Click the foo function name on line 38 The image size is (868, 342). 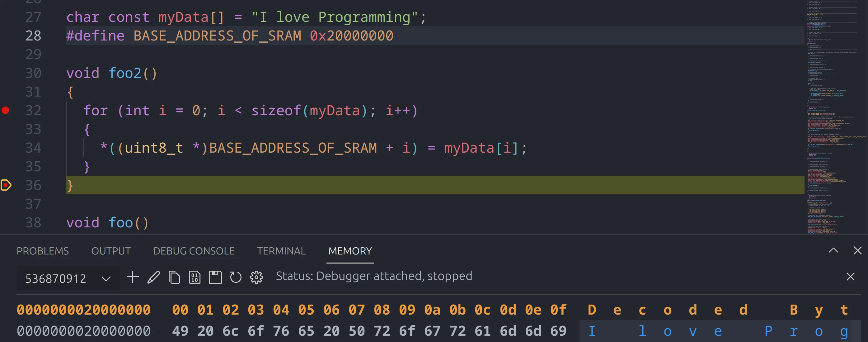121,223
